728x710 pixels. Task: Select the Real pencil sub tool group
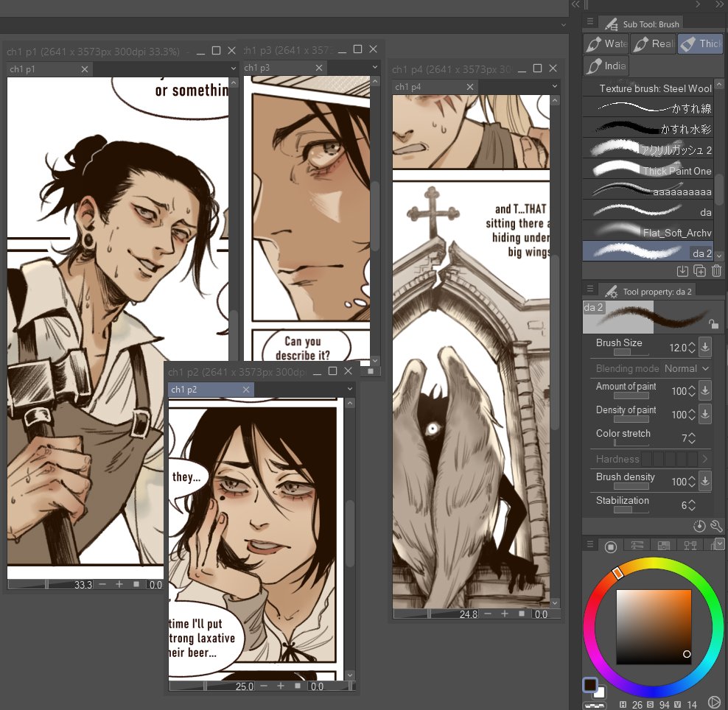(654, 44)
